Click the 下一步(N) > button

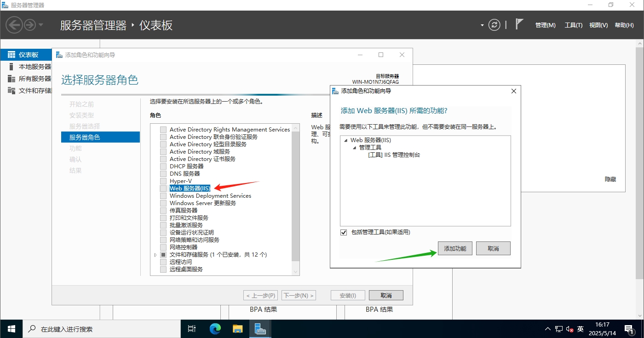pos(299,295)
